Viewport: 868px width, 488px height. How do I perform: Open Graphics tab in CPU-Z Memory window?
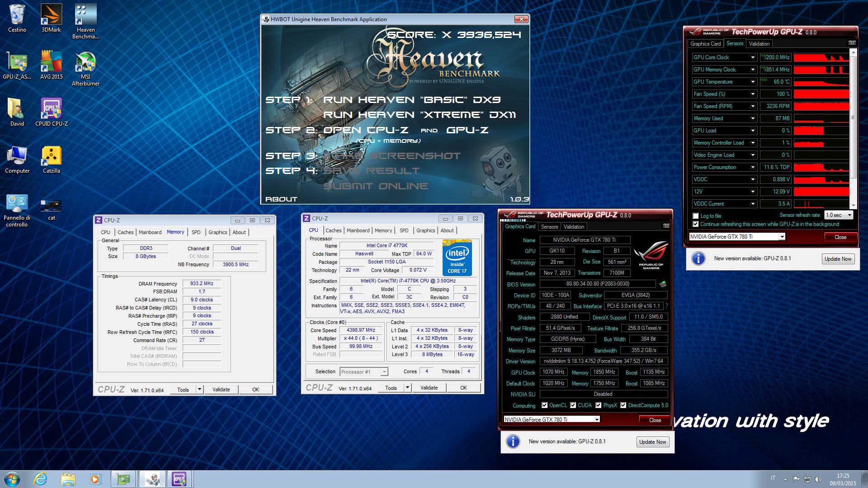(217, 232)
